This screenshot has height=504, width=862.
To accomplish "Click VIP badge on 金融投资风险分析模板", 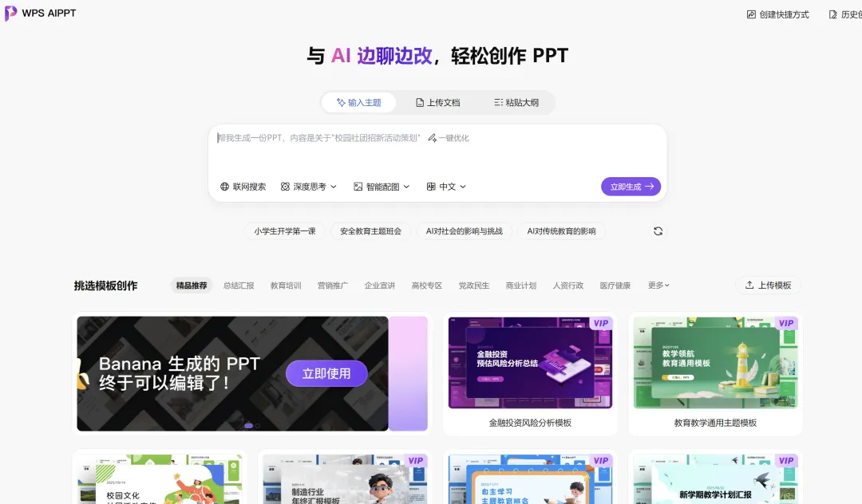I will (601, 323).
